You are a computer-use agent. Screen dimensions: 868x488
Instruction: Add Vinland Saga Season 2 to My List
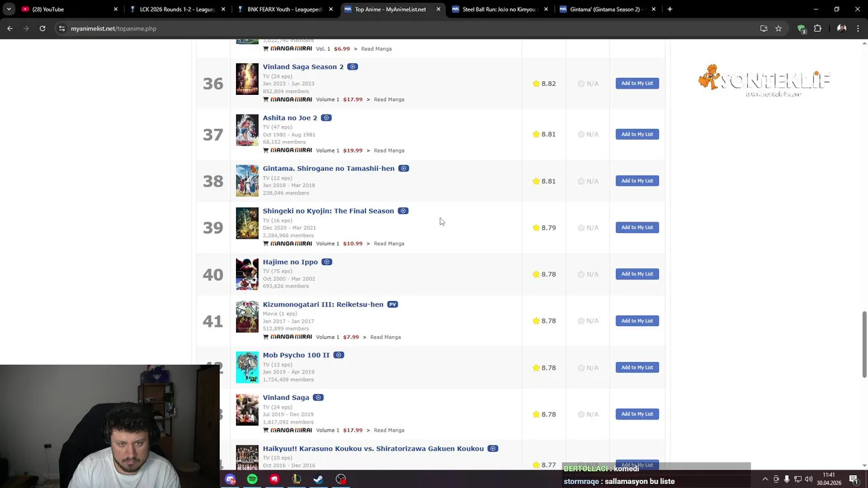pos(637,83)
